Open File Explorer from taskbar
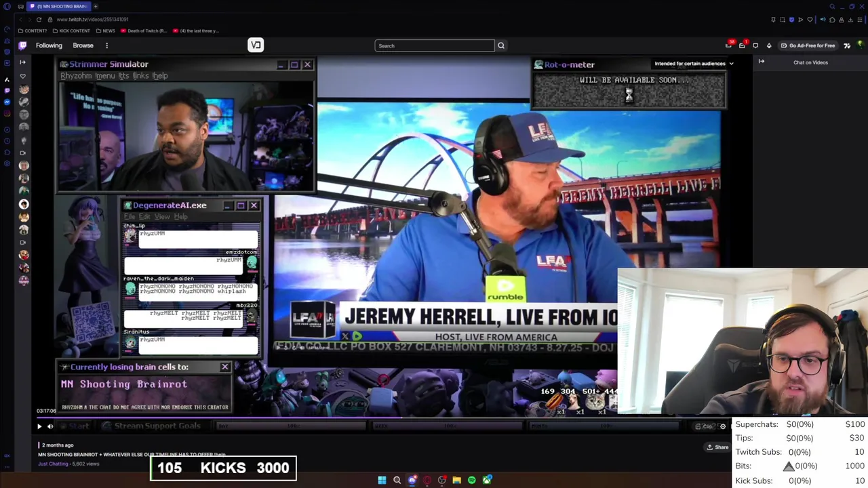Screen dimensions: 868x488 point(457,480)
